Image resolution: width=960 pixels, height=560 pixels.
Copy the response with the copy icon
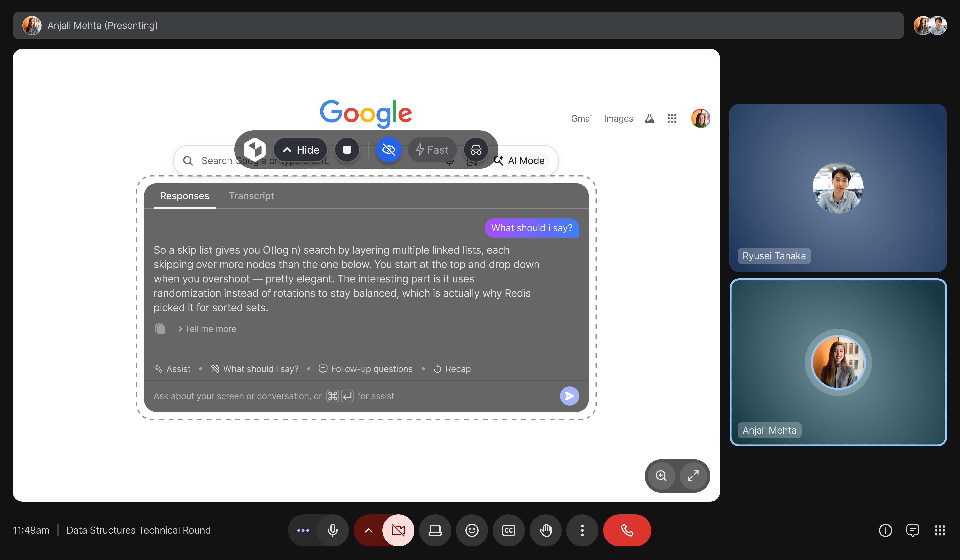160,329
